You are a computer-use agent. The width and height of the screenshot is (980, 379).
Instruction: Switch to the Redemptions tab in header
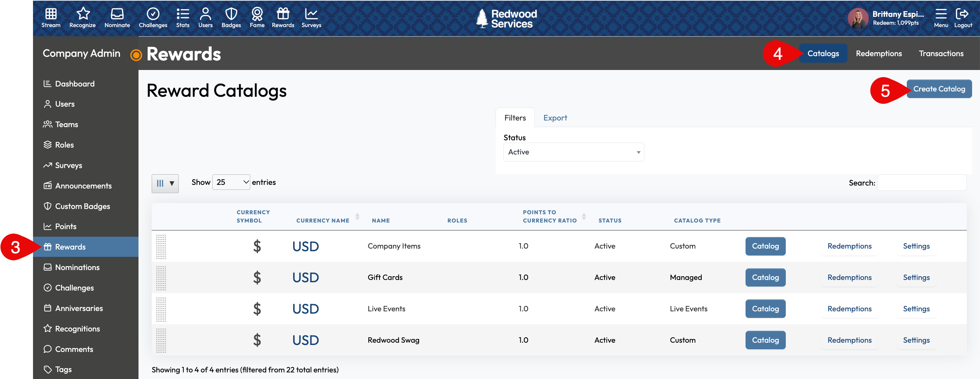coord(878,53)
